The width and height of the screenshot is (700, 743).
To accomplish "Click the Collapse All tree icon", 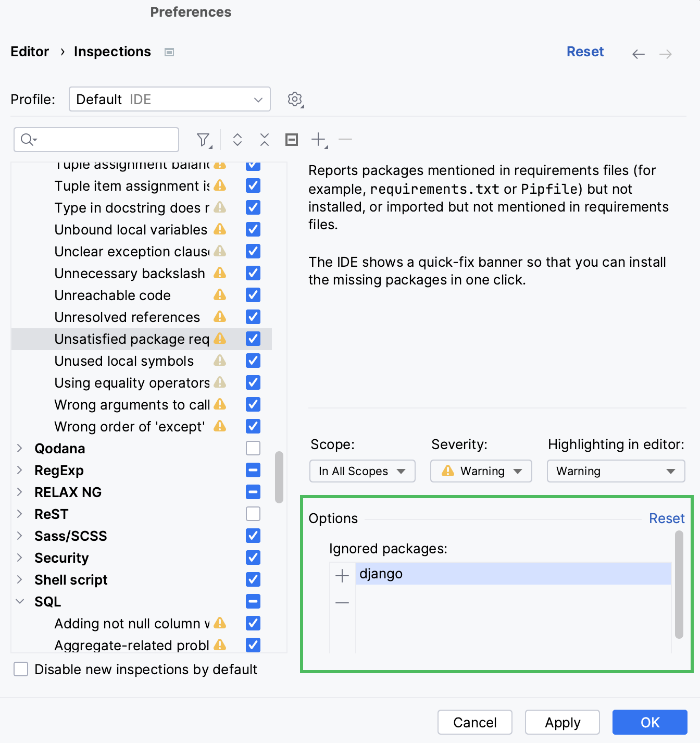I will click(x=265, y=140).
